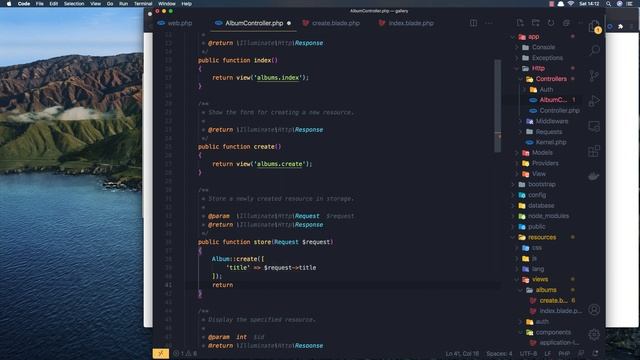
Task: Open the Accounts menu in activity bar
Action: tap(594, 310)
